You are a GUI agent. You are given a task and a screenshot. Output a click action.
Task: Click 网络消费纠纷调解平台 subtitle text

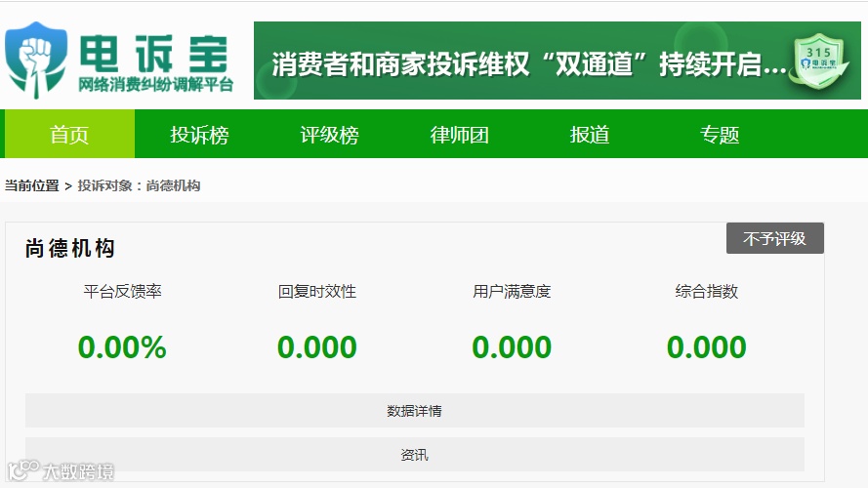coord(155,85)
